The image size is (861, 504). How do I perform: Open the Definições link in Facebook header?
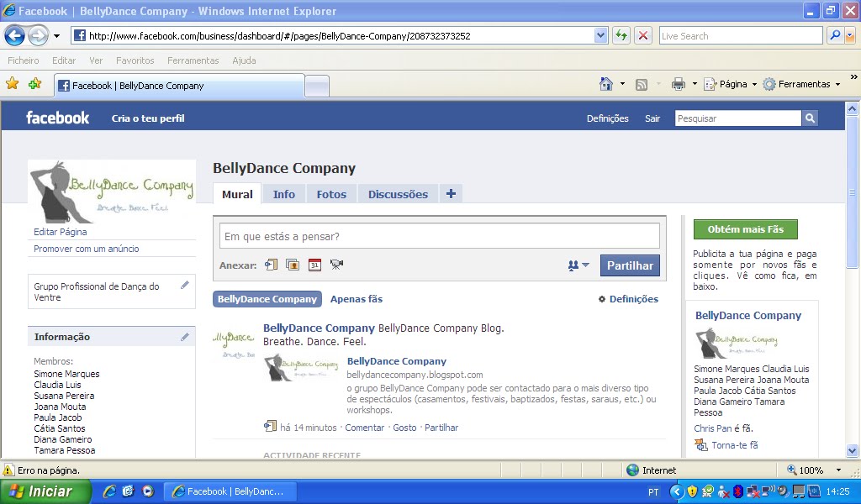[607, 118]
